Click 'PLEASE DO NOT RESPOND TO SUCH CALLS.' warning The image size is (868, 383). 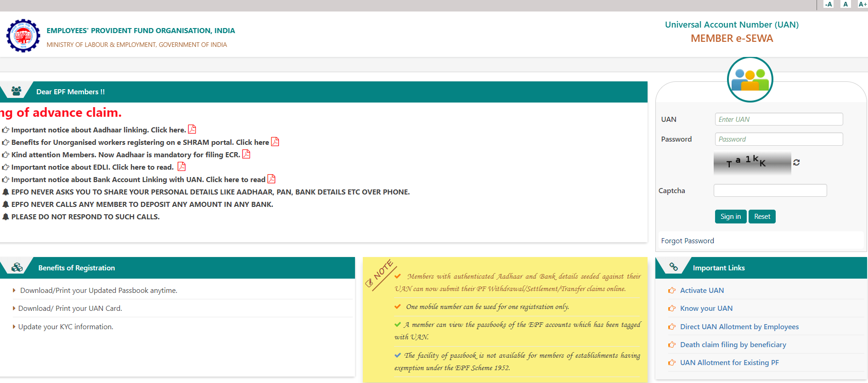85,217
